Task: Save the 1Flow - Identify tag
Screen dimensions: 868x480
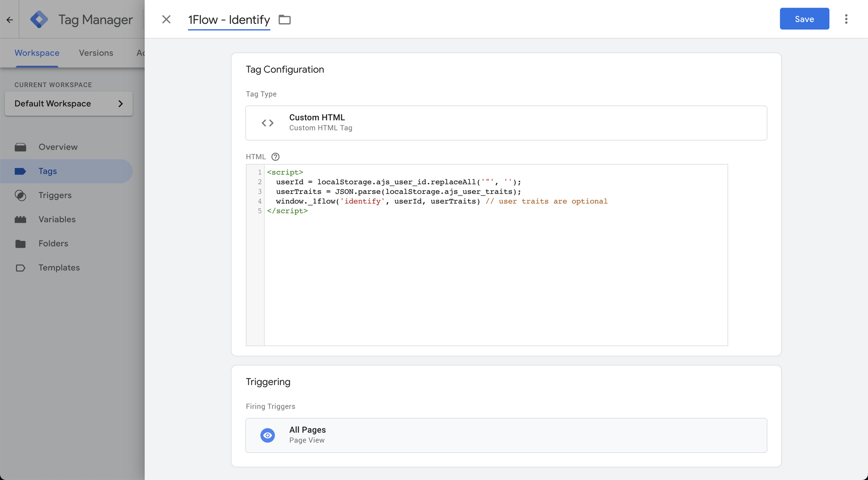Action: (804, 19)
